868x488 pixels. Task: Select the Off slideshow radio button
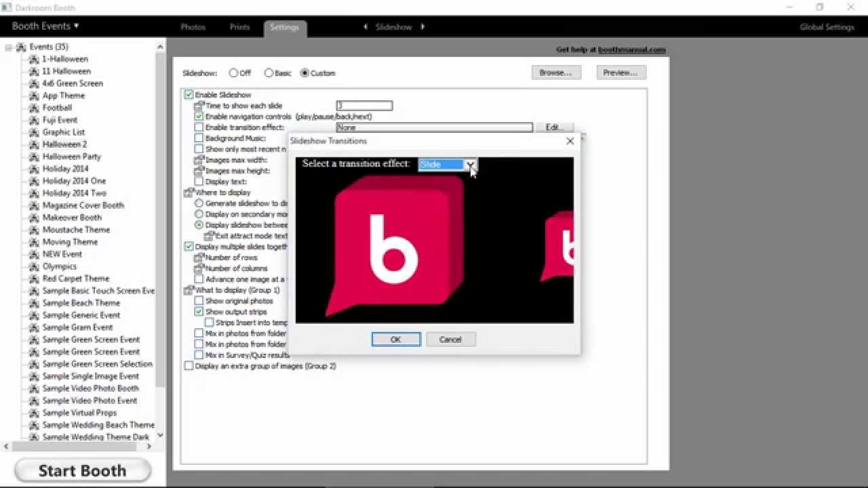click(x=233, y=73)
